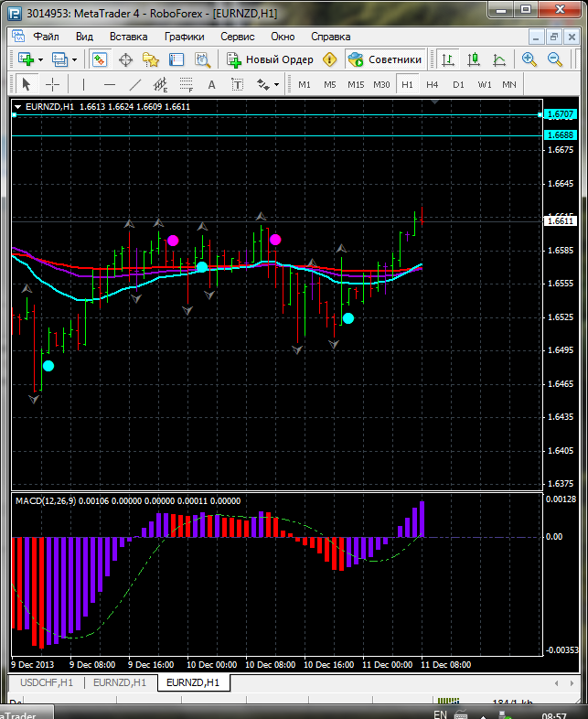The height and width of the screenshot is (719, 588).
Task: Select the draw vertical line tool
Action: coord(83,84)
